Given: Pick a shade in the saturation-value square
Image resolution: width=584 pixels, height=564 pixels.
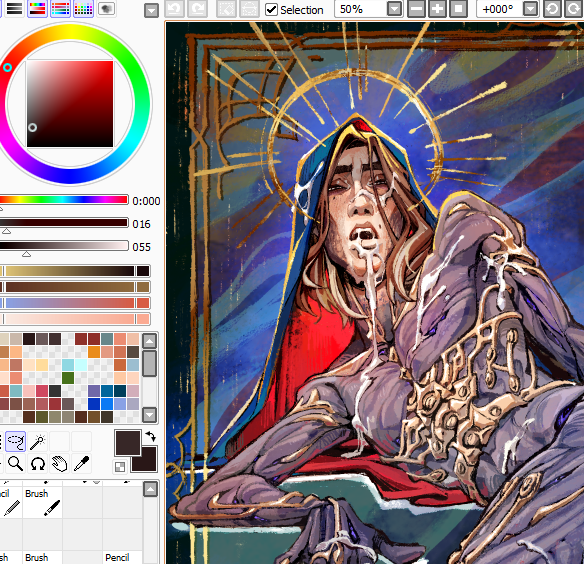Looking at the screenshot, I should pyautogui.click(x=70, y=104).
